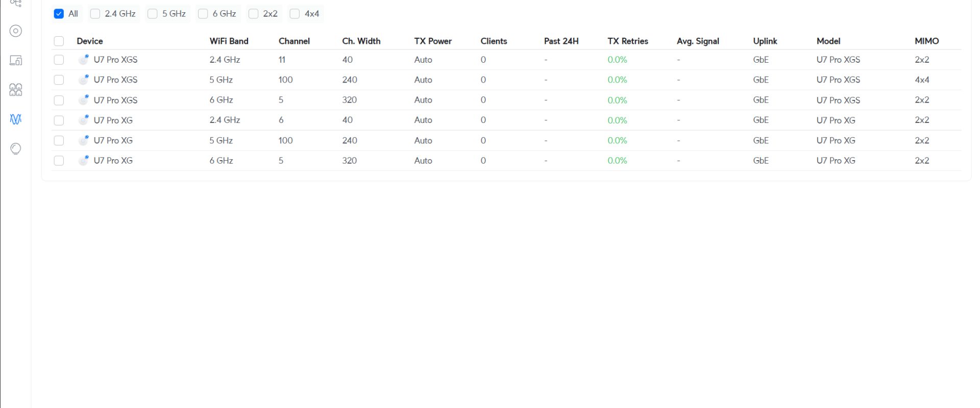Click channel width 240 in U7 Pro XGS row

[350, 80]
